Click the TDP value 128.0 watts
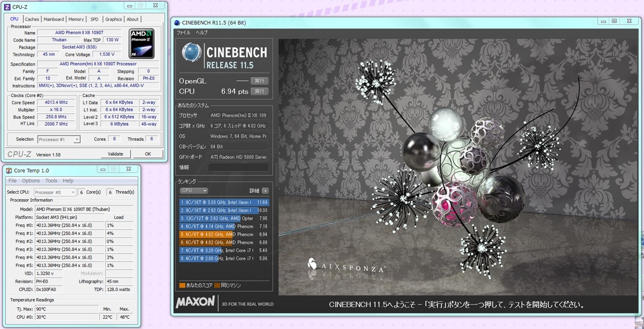644x329 pixels. click(x=119, y=289)
